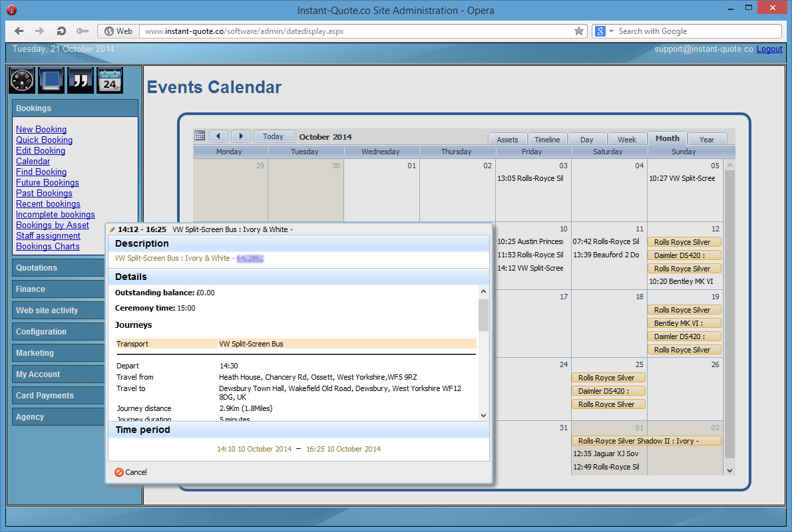
Task: Expand the Card Payments sidebar section
Action: click(75, 396)
